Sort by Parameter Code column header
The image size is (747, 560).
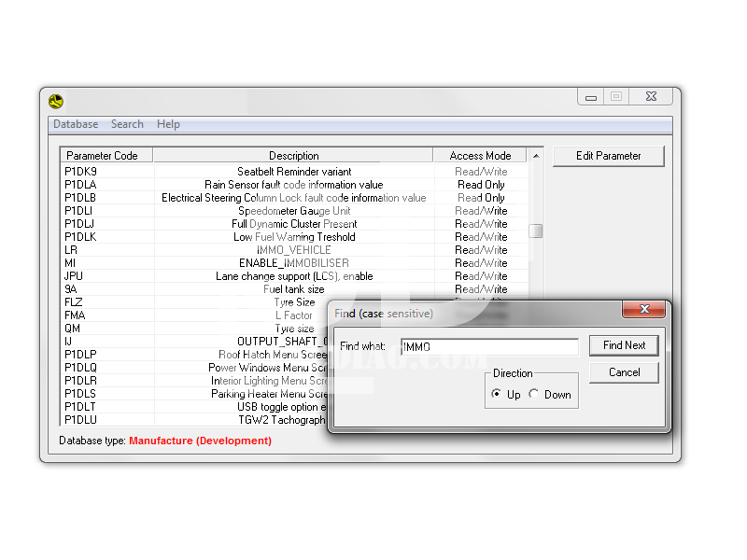pyautogui.click(x=102, y=156)
